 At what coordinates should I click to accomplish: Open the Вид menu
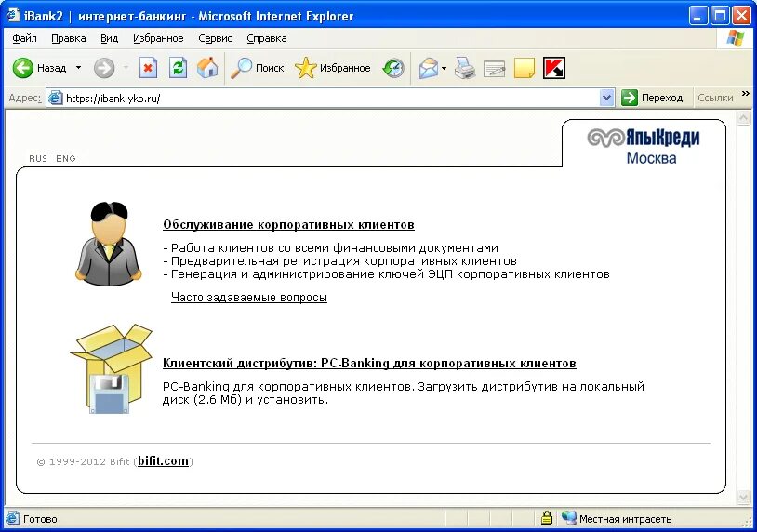[109, 39]
